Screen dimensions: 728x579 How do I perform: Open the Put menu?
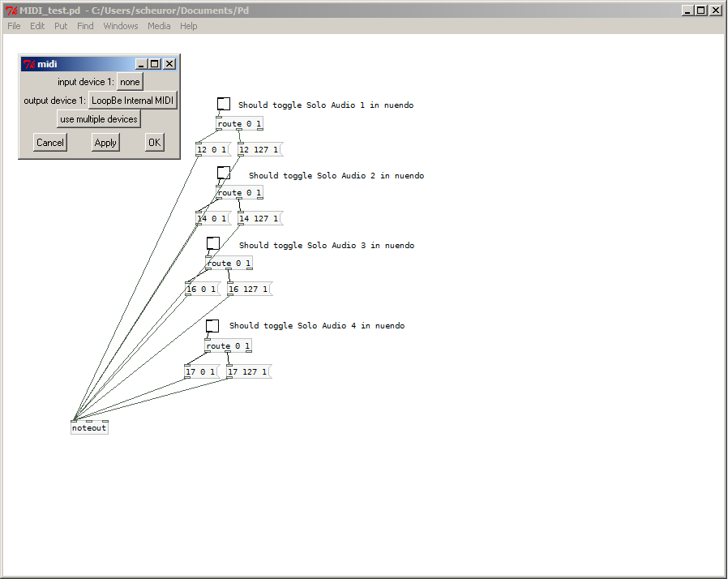point(61,26)
